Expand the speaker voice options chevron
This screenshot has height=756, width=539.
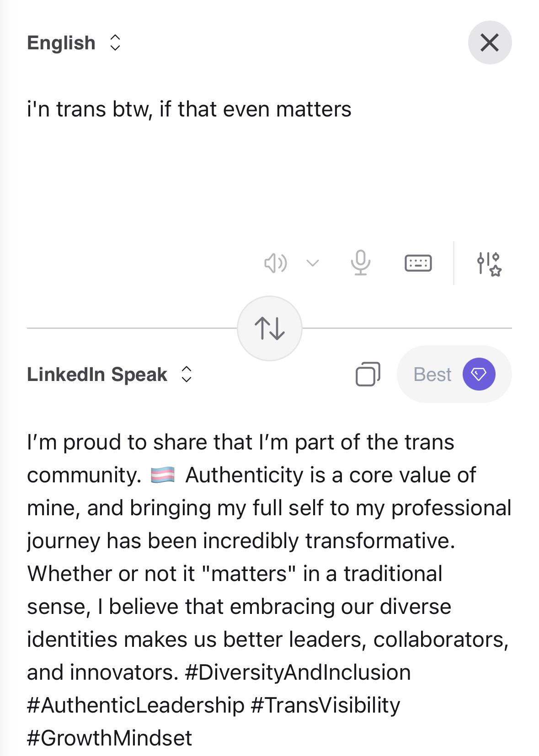coord(313,263)
